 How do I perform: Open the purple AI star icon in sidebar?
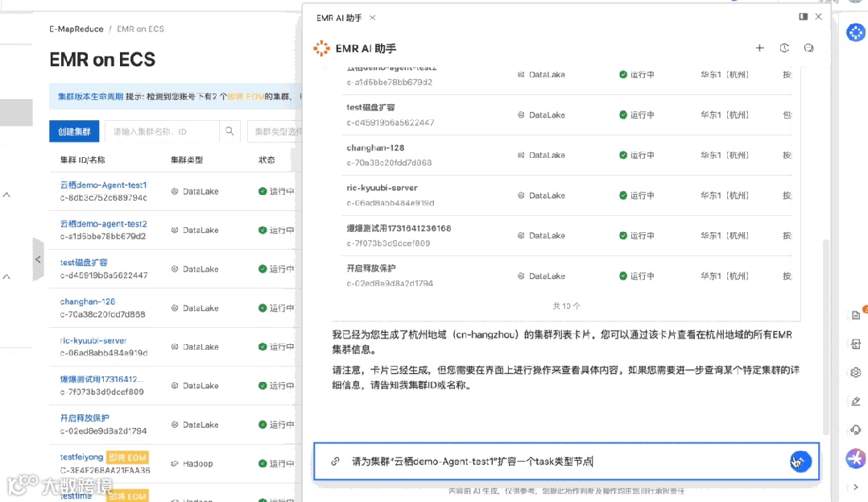856,458
